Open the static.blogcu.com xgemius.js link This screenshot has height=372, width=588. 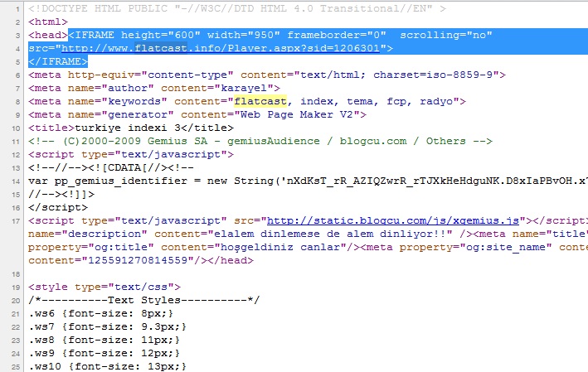392,220
